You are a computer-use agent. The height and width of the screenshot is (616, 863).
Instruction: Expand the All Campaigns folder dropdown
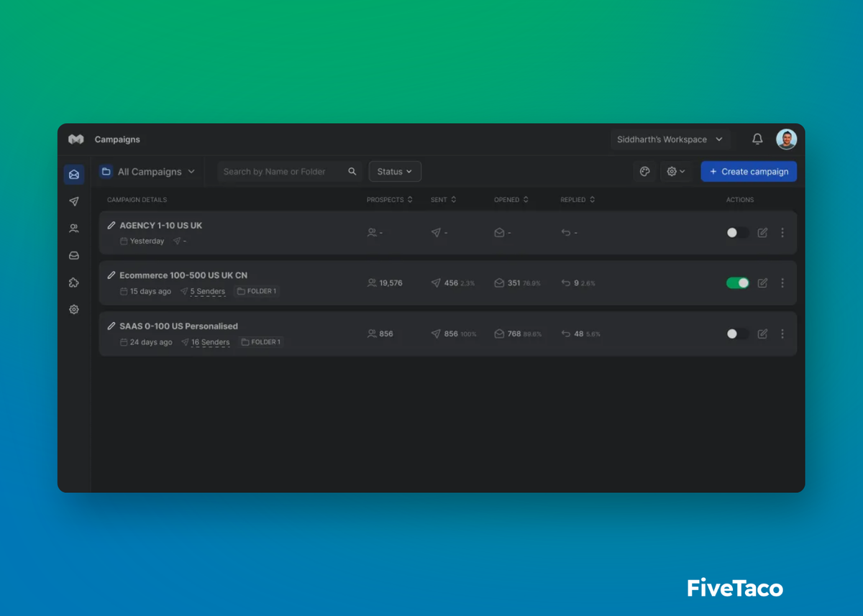click(x=148, y=172)
